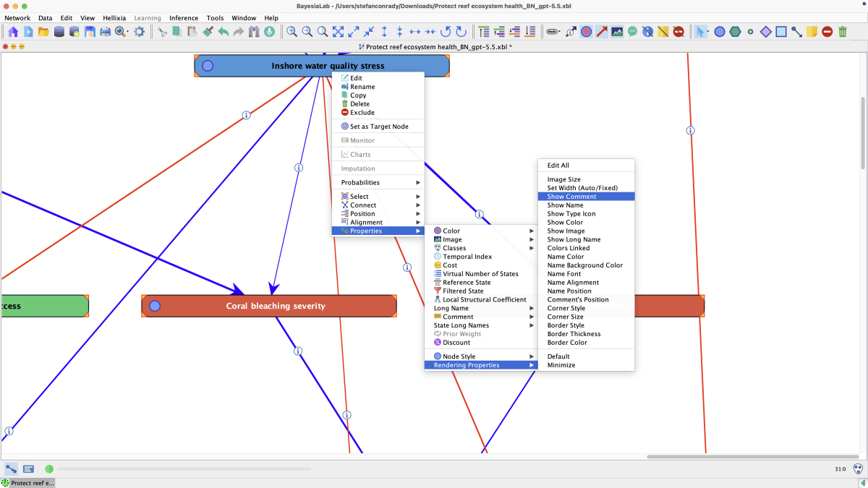
Task: Select Rename from context menu
Action: 378,87
